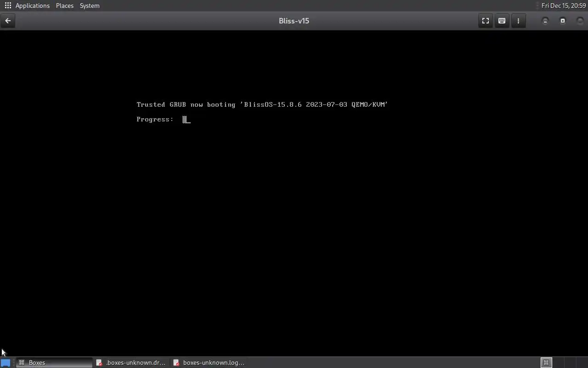Screen dimensions: 588x368
Task: Click the 'Trusted GRUB now booting' text
Action: click(186, 104)
